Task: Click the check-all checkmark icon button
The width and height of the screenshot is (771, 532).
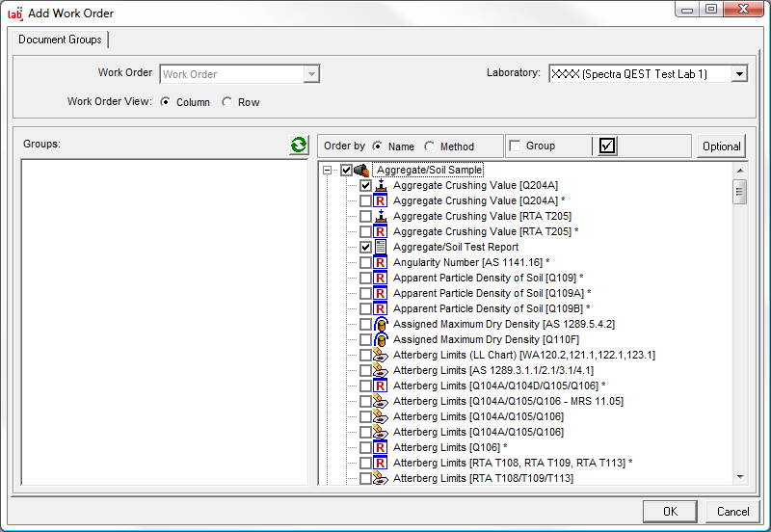Action: click(x=607, y=146)
